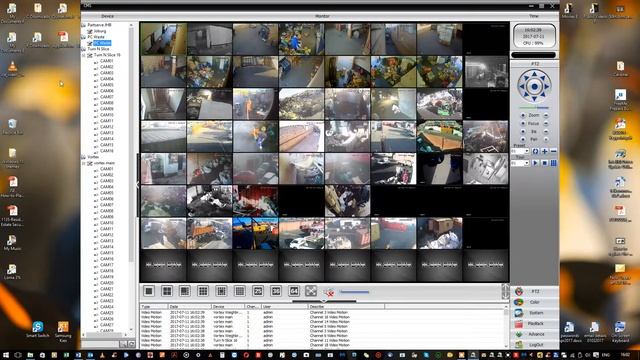Click PTZ center button
Viewport: 640px width, 360px height.
534,87
